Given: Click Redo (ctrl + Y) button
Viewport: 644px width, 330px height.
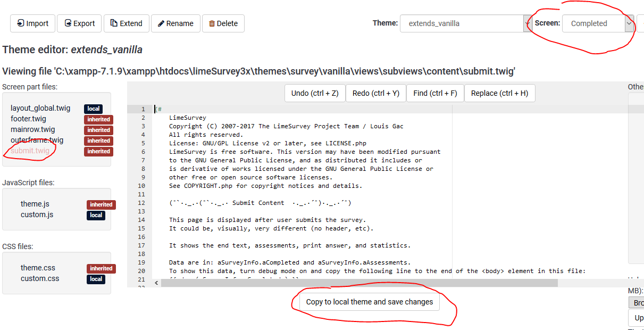Looking at the screenshot, I should (376, 93).
